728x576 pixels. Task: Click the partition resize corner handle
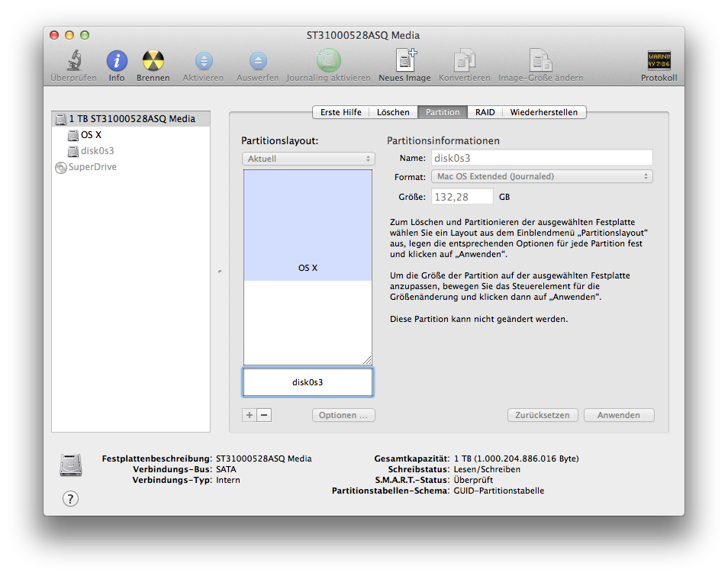[367, 360]
